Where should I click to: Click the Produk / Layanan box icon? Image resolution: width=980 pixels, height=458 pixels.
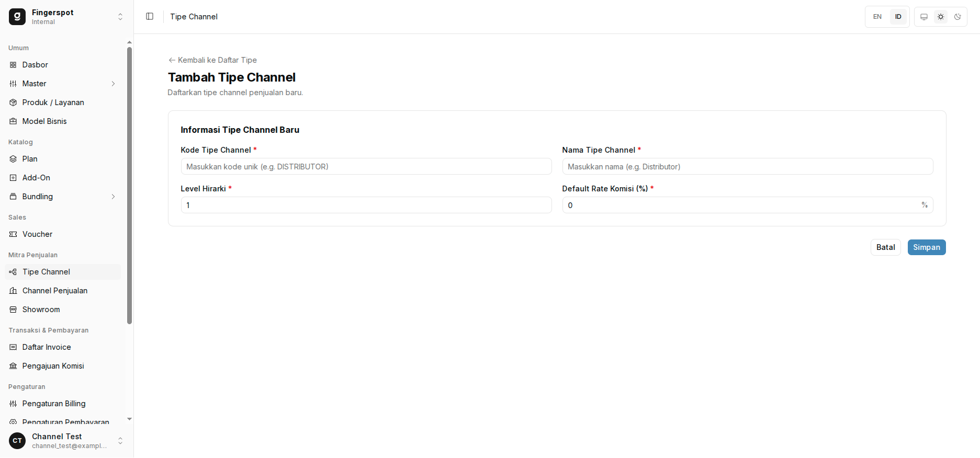13,102
